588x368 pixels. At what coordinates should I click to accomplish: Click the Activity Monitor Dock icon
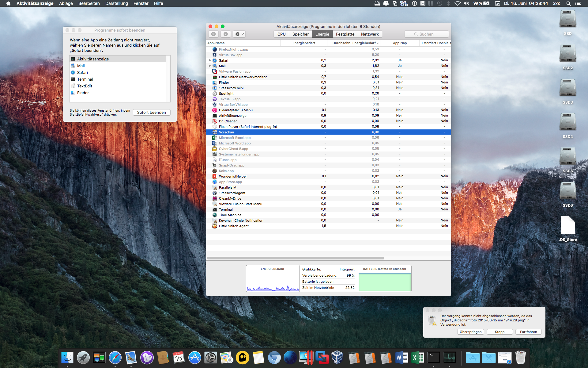point(450,358)
